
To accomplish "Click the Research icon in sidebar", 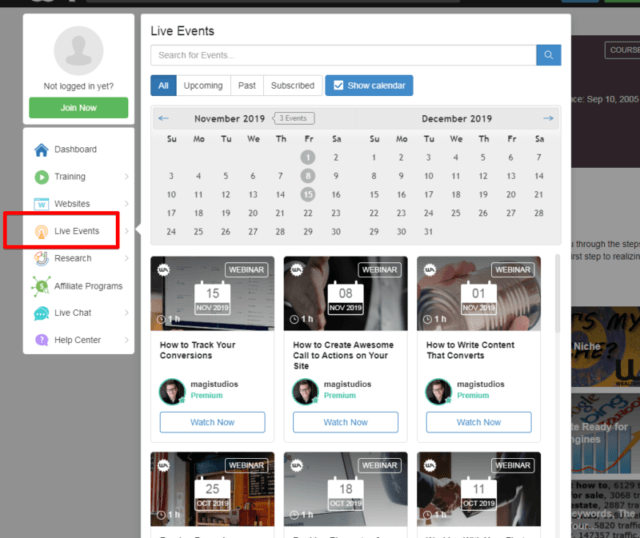I will 41,258.
